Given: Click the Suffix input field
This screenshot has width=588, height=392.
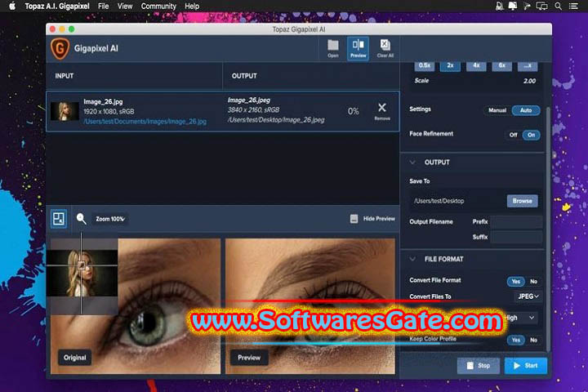Looking at the screenshot, I should coord(516,237).
